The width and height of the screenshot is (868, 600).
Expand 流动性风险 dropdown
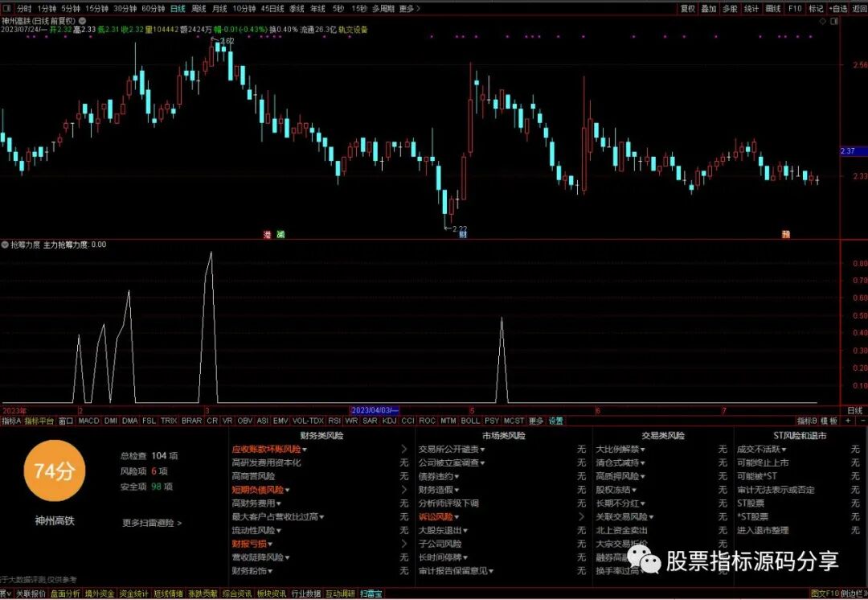(279, 531)
